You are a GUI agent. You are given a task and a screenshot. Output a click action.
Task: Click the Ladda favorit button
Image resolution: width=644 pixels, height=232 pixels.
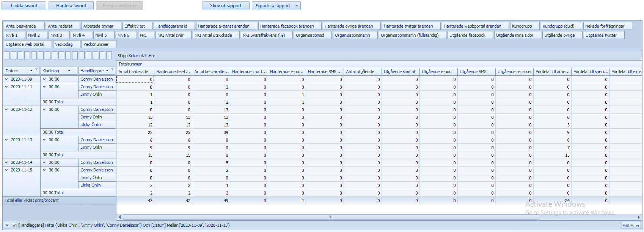tap(24, 6)
